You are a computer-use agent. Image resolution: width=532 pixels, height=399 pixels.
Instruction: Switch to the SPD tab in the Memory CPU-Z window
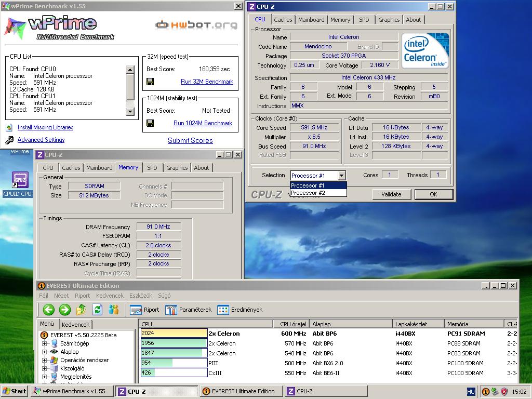152,168
